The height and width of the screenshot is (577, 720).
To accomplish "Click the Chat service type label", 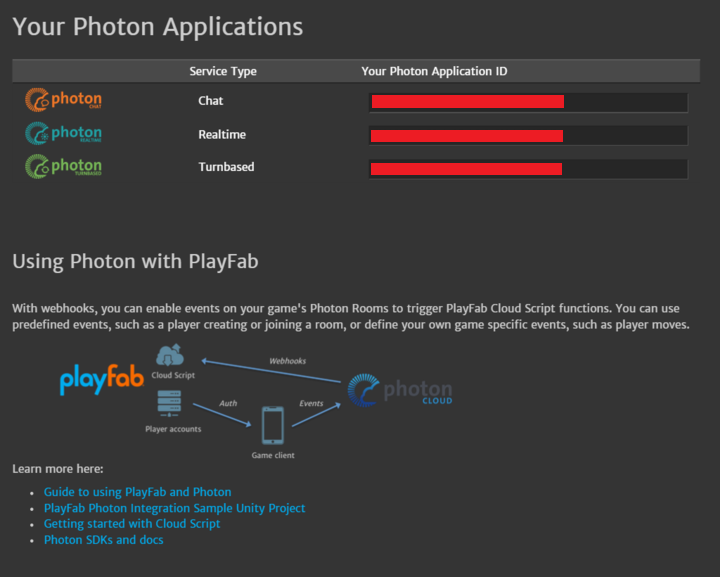I will coord(211,101).
